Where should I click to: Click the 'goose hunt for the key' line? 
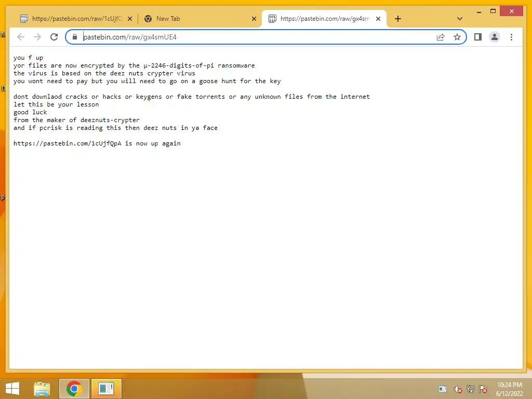[x=147, y=81]
